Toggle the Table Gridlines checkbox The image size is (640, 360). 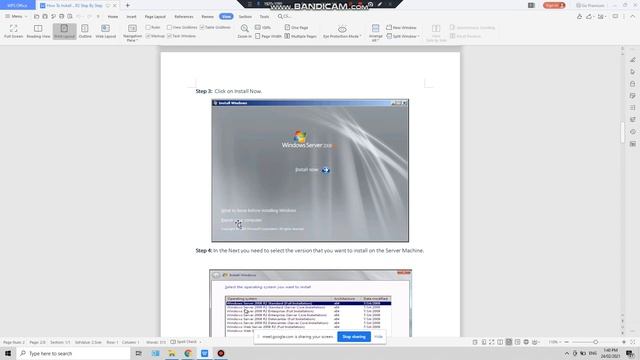[x=215, y=27]
